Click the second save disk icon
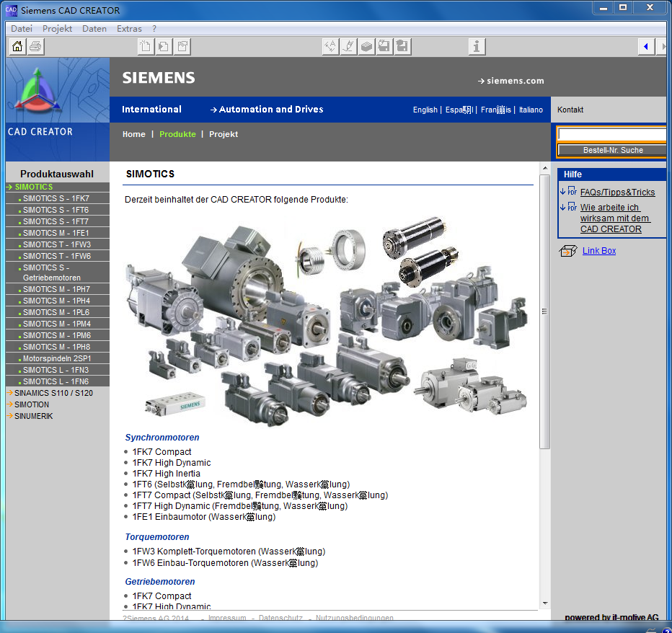The image size is (672, 633). [x=402, y=46]
